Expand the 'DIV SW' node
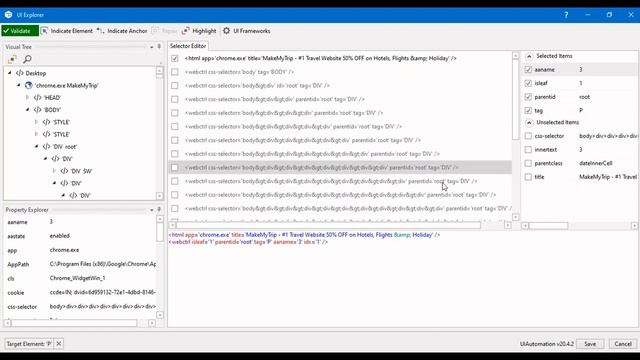The height and width of the screenshot is (360, 640). tap(54, 171)
